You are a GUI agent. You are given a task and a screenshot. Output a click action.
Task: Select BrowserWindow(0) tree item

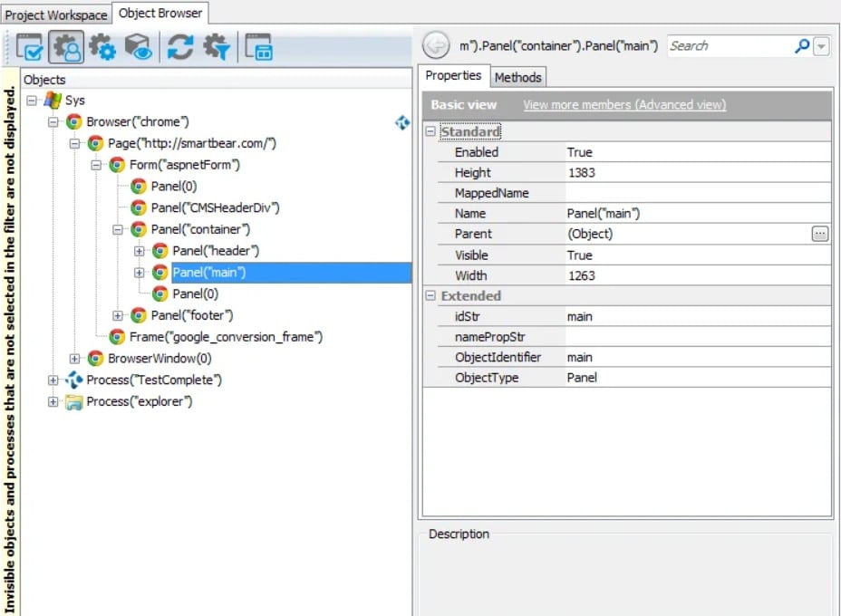point(159,358)
